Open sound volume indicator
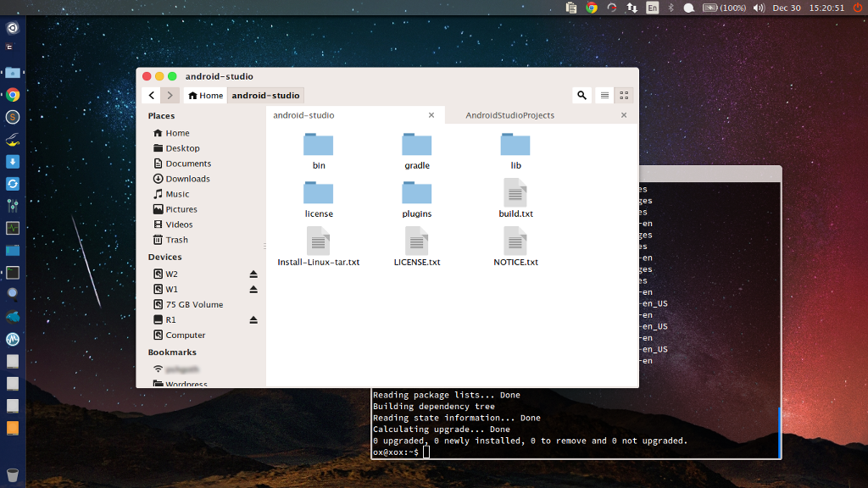868x488 pixels. point(759,8)
